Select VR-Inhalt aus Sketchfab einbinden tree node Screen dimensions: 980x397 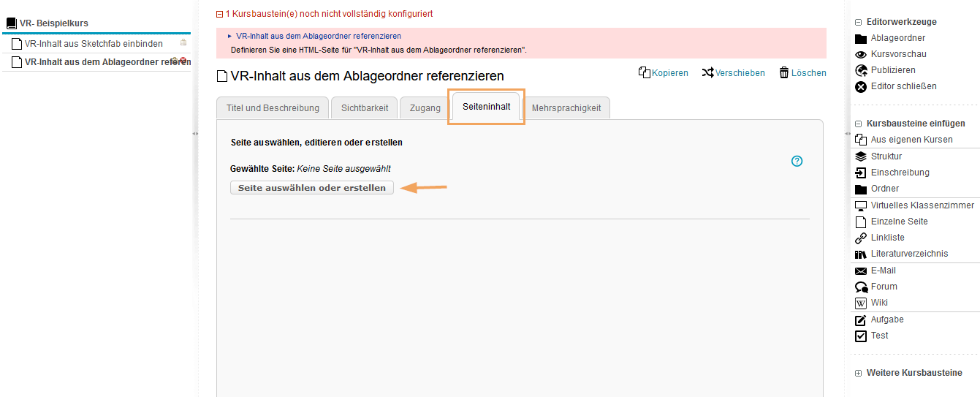[x=94, y=43]
